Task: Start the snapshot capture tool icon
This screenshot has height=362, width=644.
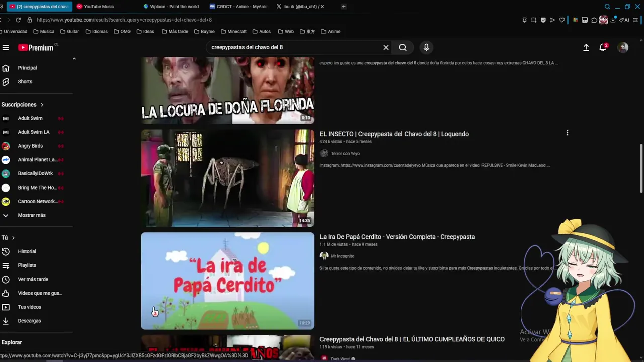Action: [x=534, y=20]
